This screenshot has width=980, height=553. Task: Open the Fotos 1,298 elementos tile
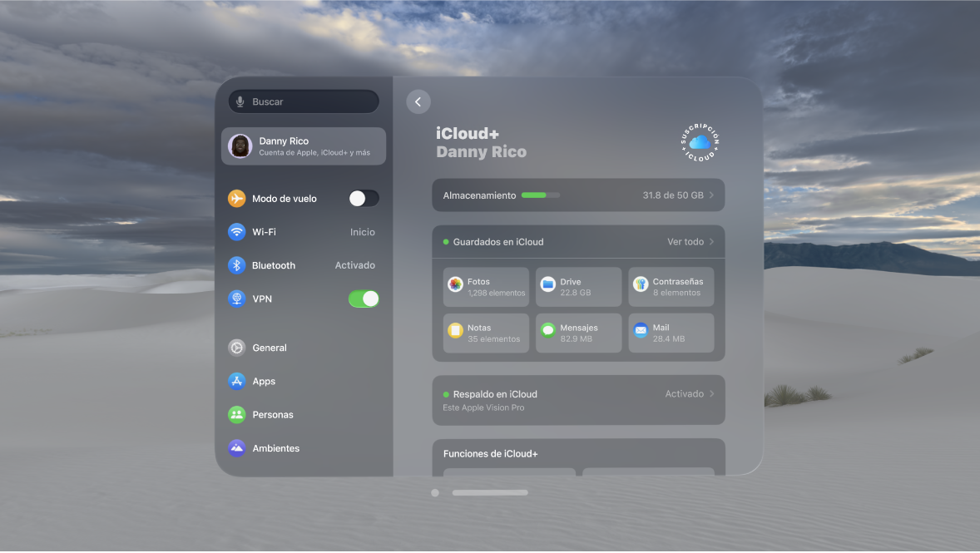(x=486, y=287)
